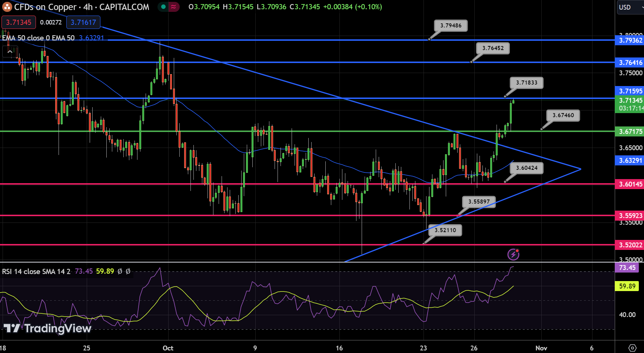Screen dimensions: 644x353
Task: Click the spread value 0.00272
Action: (x=51, y=22)
